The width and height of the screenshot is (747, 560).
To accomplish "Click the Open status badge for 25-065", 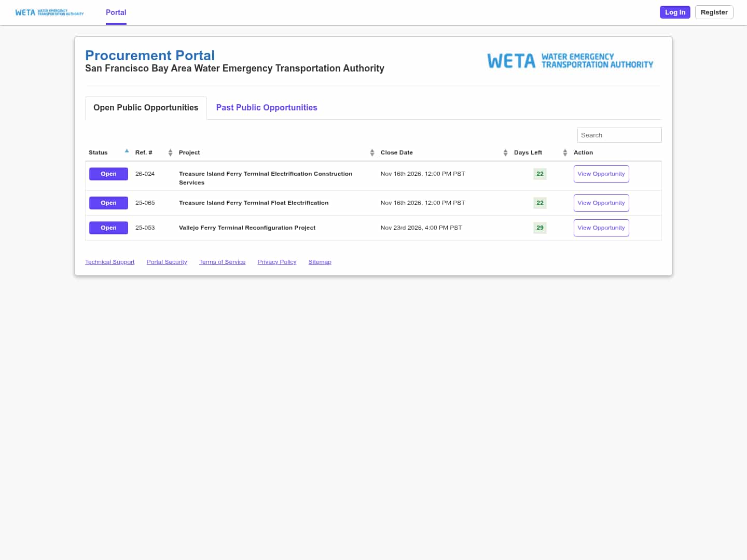I will pos(108,203).
